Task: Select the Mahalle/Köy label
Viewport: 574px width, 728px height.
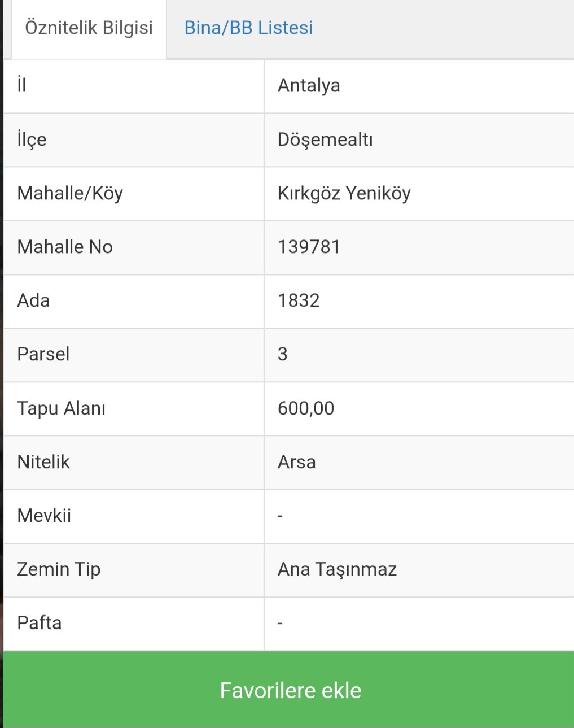Action: pos(70,193)
